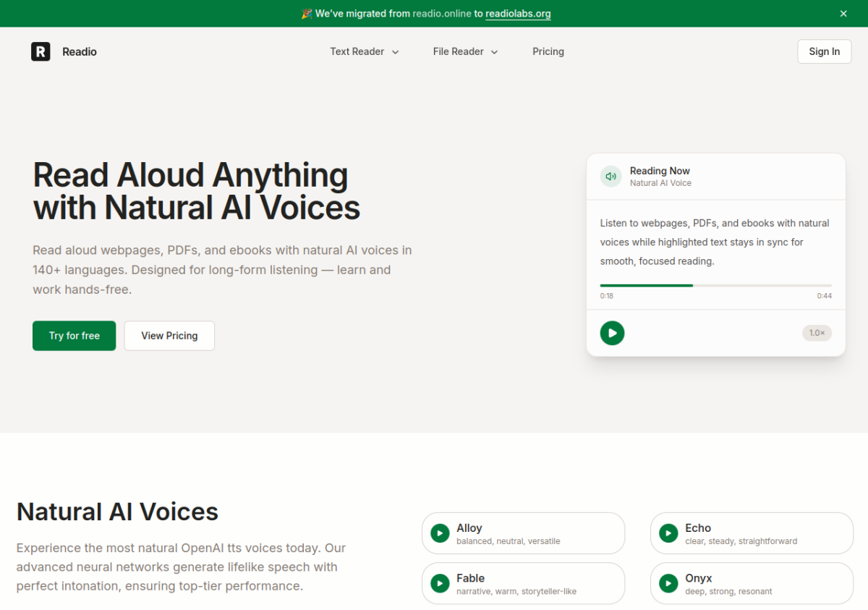Play the Echo voice sample
This screenshot has height=610, width=868.
668,533
